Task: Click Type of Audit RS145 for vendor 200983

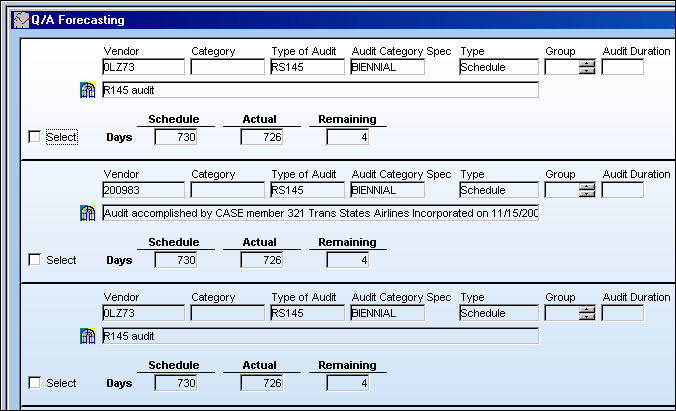Action: coord(307,190)
